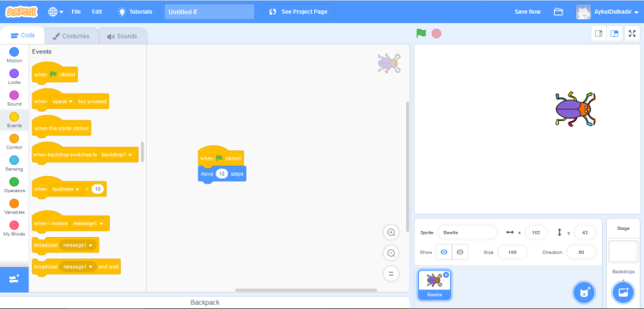Image resolution: width=644 pixels, height=309 pixels.
Task: Select the Variables block category
Action: 14,207
